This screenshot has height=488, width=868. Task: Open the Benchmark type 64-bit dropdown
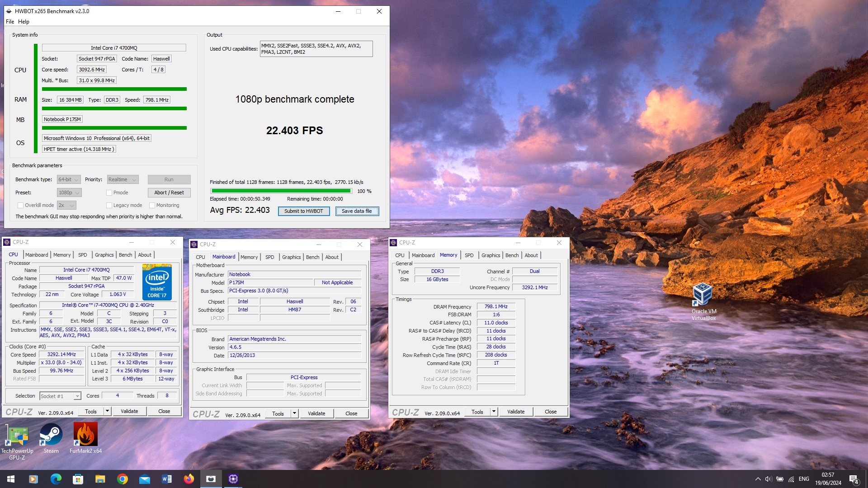[69, 179]
